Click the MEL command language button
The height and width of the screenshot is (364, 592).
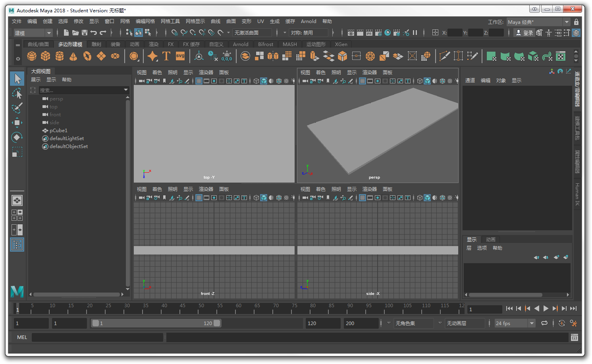tap(22, 337)
